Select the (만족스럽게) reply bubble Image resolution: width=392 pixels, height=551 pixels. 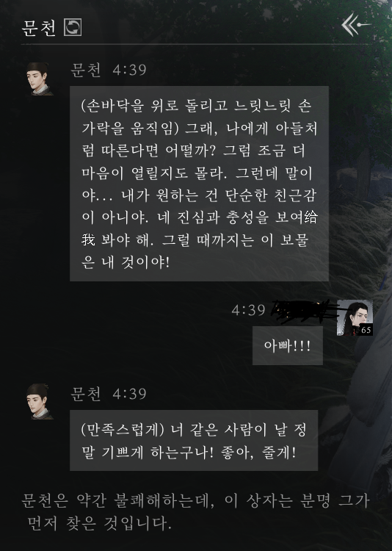[194, 440]
